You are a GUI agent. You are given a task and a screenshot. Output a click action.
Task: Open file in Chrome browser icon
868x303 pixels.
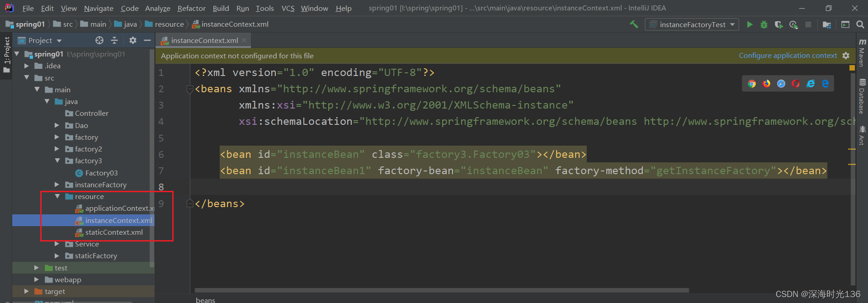(752, 84)
